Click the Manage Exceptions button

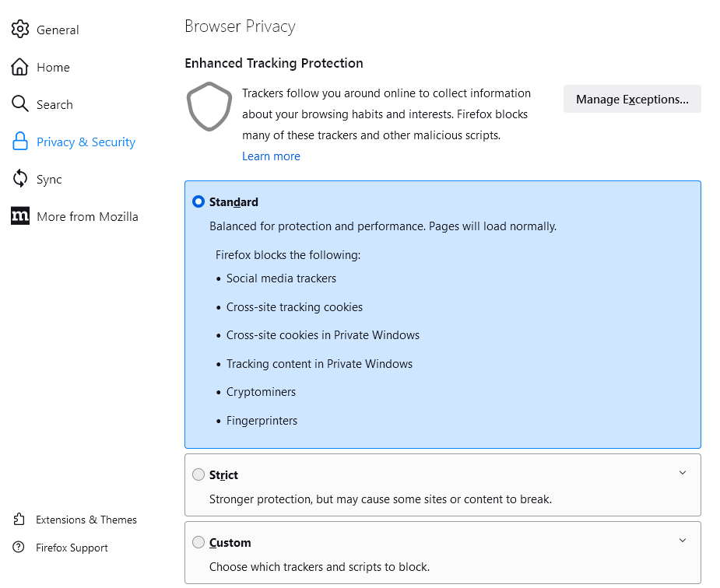pos(632,100)
